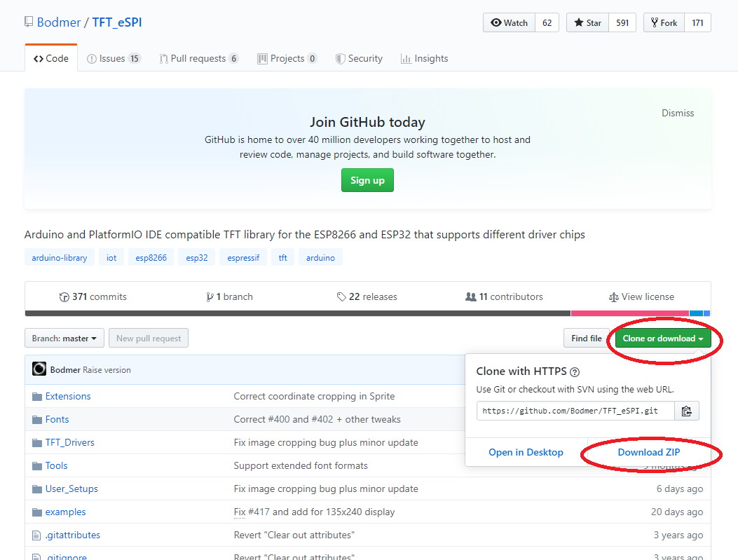Click the User_Setups folder icon
The width and height of the screenshot is (738, 560).
[37, 489]
